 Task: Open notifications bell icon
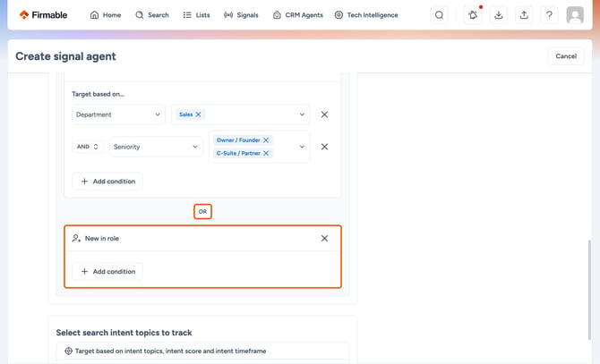[x=473, y=15]
